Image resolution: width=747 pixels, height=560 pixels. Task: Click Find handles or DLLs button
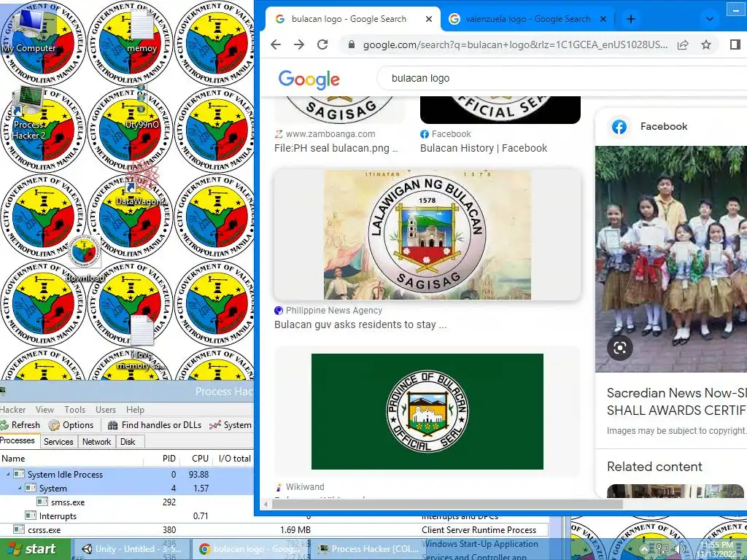click(x=155, y=425)
